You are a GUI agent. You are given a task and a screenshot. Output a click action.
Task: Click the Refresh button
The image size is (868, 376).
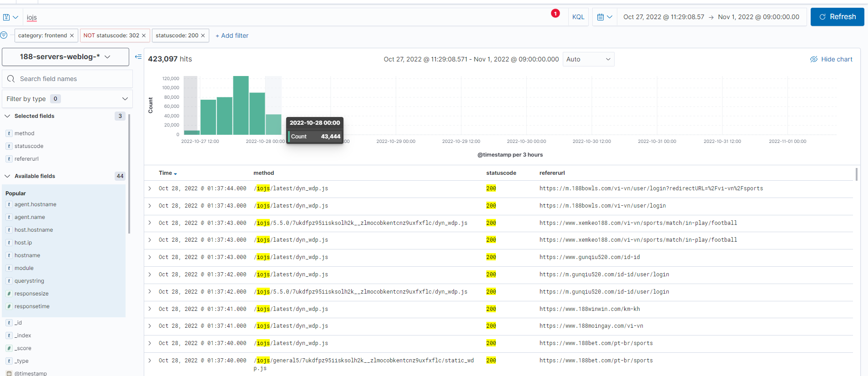click(837, 17)
